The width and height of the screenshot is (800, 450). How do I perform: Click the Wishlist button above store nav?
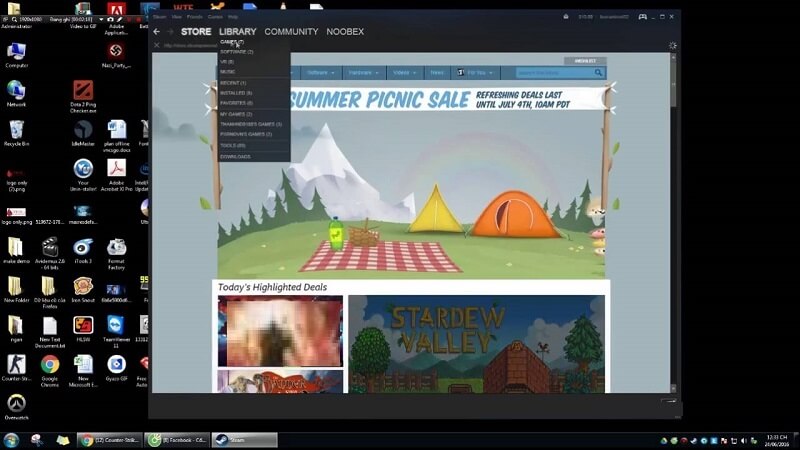coord(585,61)
